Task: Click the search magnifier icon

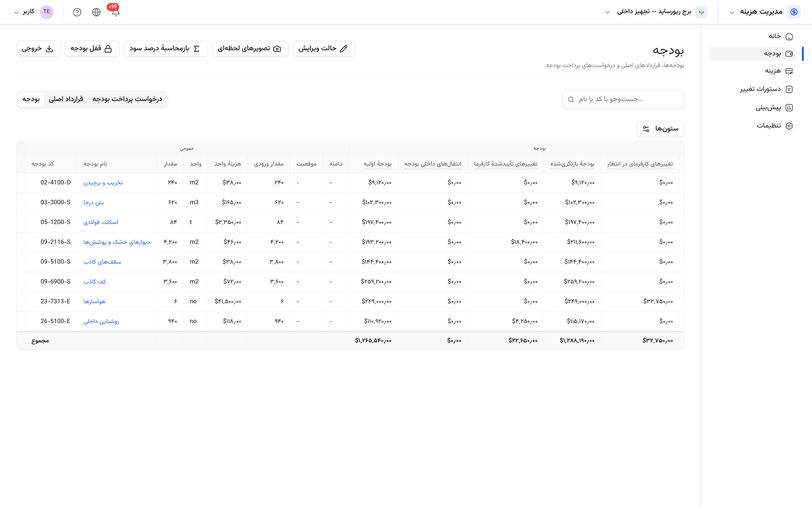Action: [x=571, y=100]
